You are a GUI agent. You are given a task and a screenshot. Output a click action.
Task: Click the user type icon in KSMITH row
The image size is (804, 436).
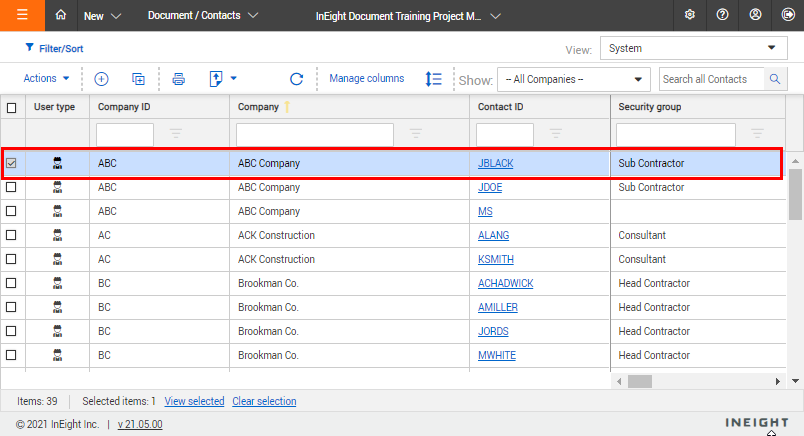point(57,259)
